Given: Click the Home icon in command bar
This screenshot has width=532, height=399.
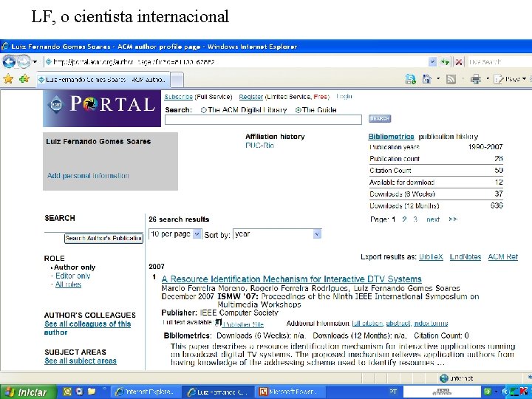Looking at the screenshot, I should click(426, 79).
